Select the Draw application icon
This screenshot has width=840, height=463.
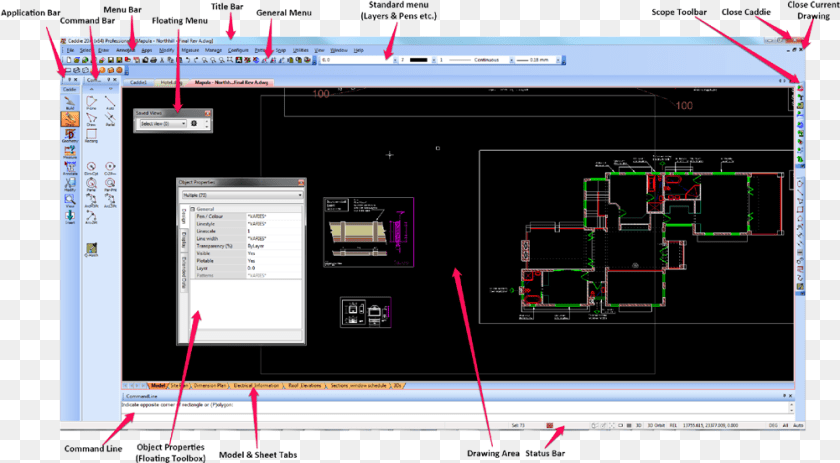70,118
